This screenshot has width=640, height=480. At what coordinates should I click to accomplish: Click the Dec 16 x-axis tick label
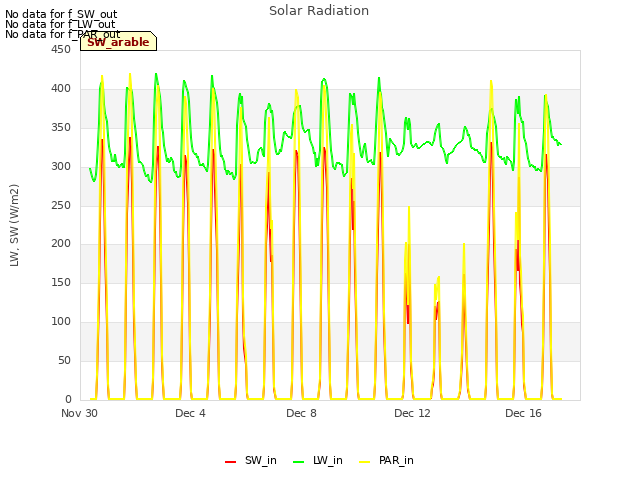point(523,413)
